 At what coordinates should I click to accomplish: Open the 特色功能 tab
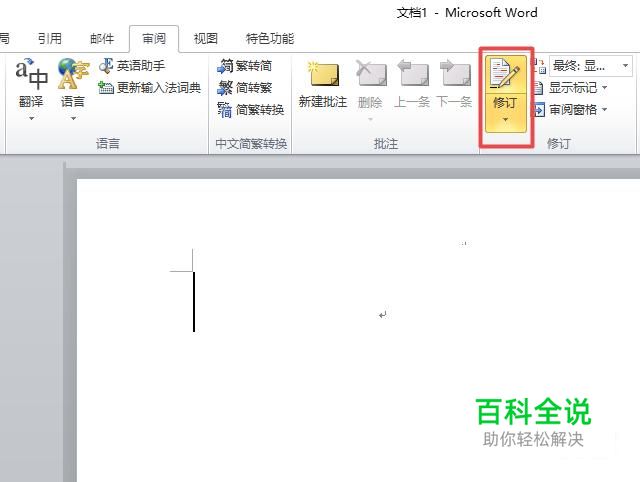click(270, 39)
